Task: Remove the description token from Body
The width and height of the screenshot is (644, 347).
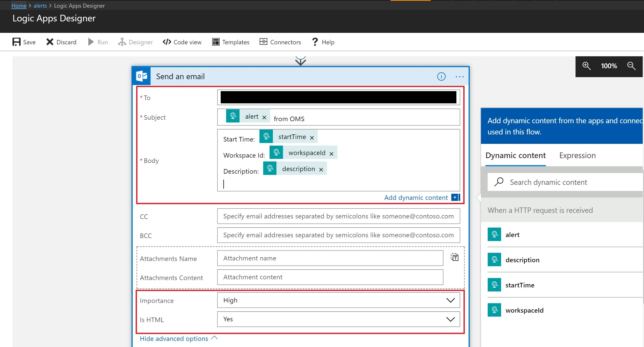Action: pos(321,170)
